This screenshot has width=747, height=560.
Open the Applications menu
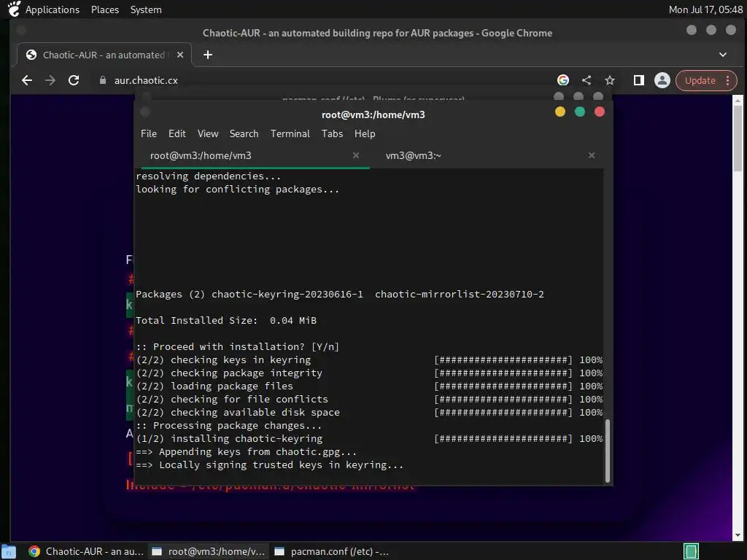coord(53,9)
